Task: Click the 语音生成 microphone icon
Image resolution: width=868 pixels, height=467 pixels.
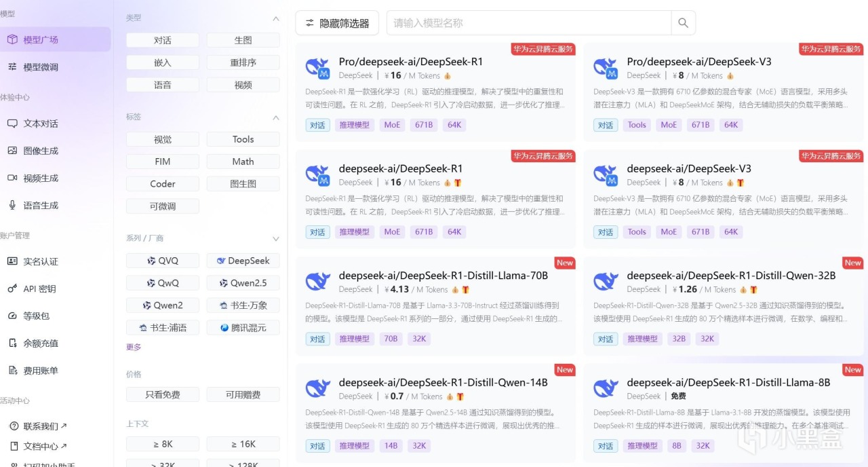Action: tap(12, 205)
